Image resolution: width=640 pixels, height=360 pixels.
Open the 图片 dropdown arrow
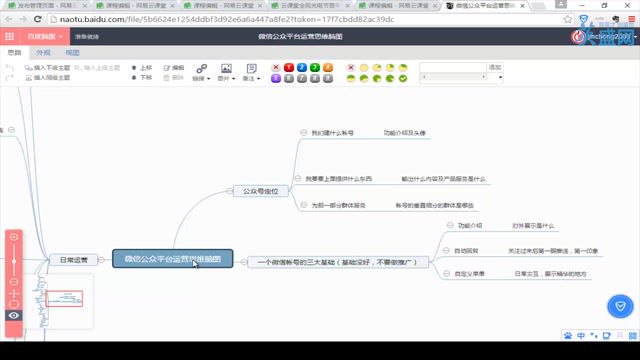pyautogui.click(x=233, y=78)
